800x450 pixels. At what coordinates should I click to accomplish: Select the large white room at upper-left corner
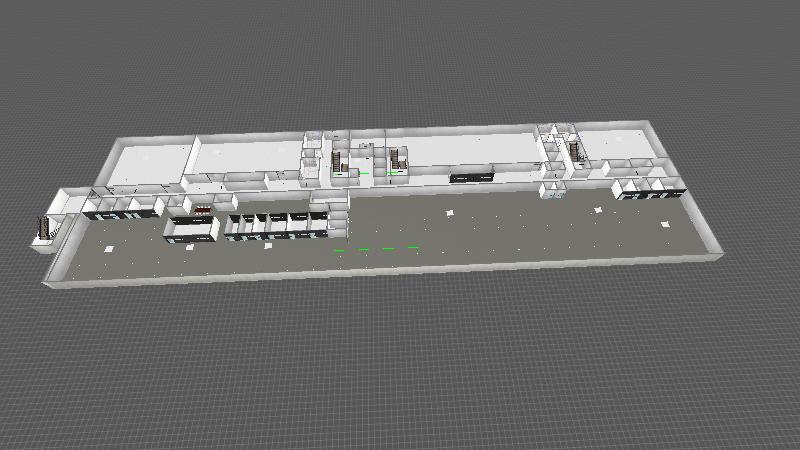(x=148, y=161)
